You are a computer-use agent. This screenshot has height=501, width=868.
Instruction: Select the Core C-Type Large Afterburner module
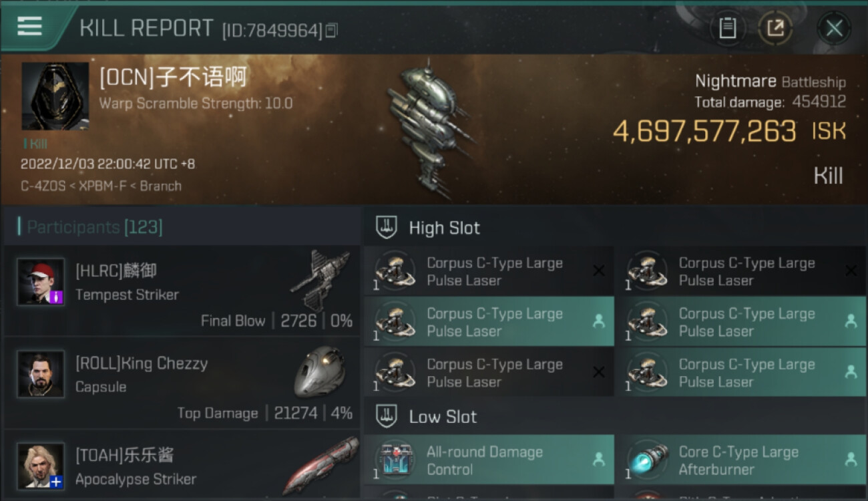click(x=741, y=460)
